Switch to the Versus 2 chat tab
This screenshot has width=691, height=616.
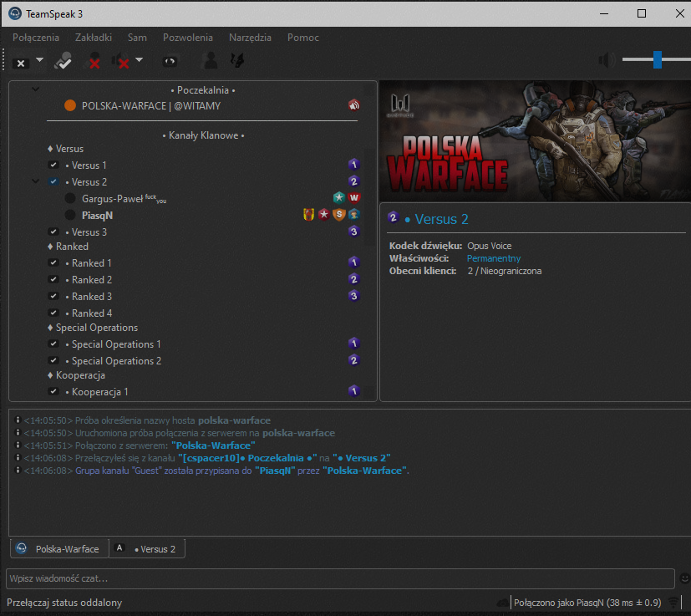coord(147,548)
